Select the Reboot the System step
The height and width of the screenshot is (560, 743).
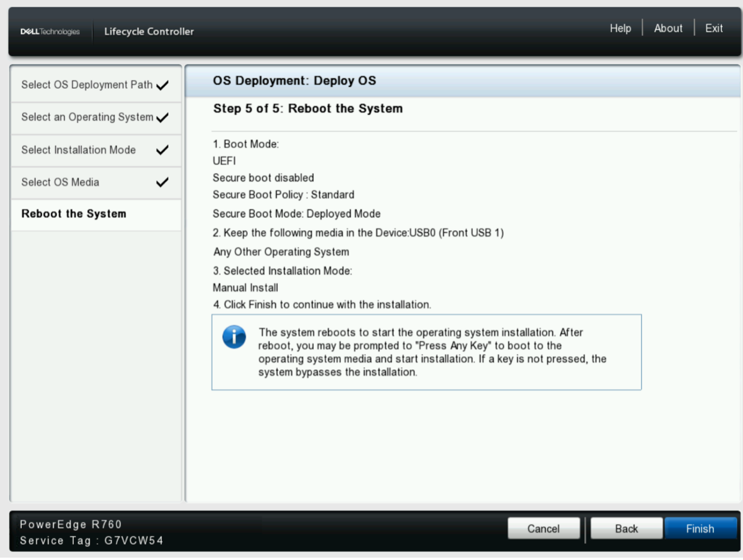(74, 214)
